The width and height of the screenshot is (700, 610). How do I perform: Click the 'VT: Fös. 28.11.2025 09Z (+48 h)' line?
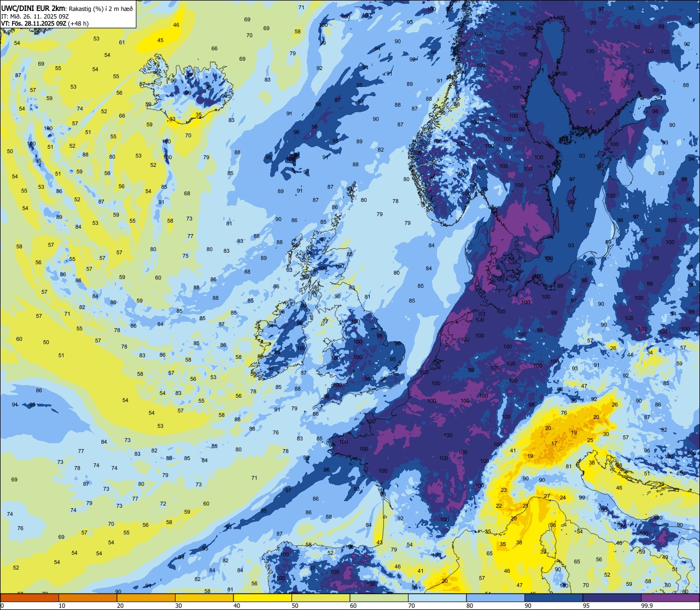coord(45,24)
